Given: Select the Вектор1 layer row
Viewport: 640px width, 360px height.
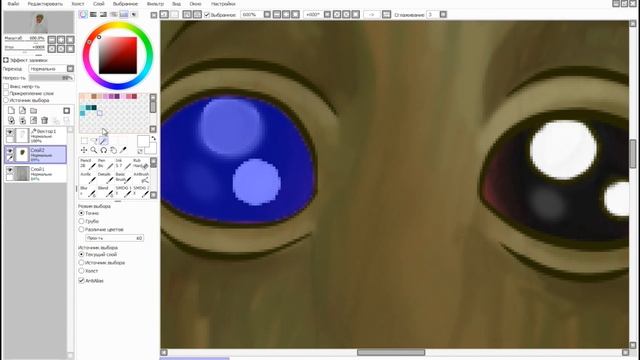Looking at the screenshot, I should pos(36,136).
